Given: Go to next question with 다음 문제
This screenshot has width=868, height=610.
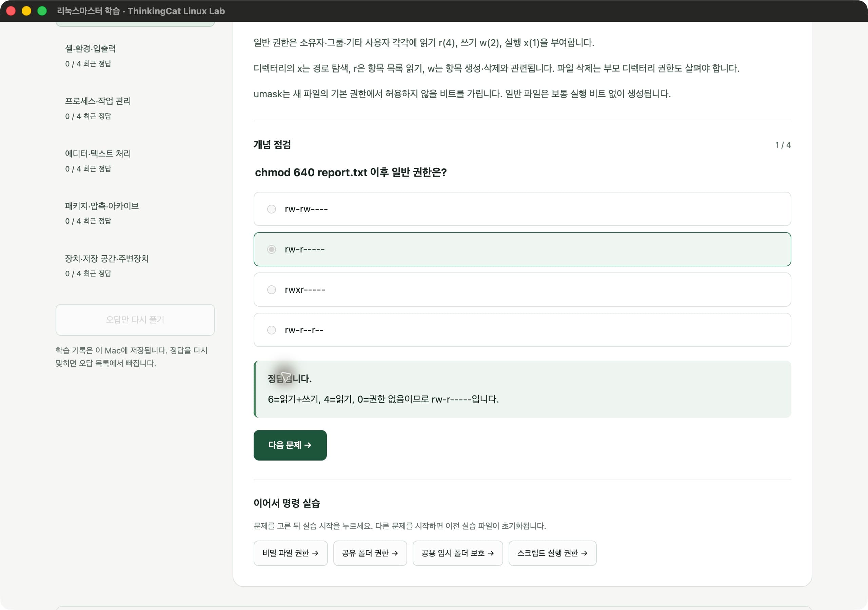Looking at the screenshot, I should click(x=290, y=445).
